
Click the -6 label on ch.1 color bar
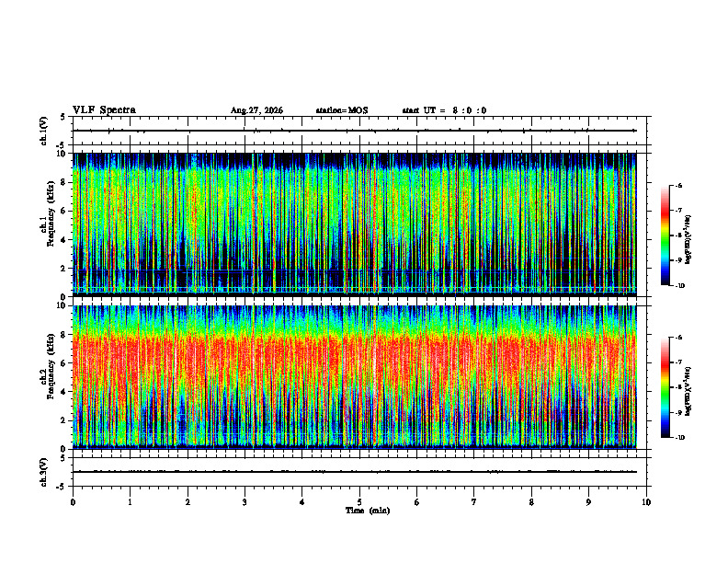pos(679,185)
